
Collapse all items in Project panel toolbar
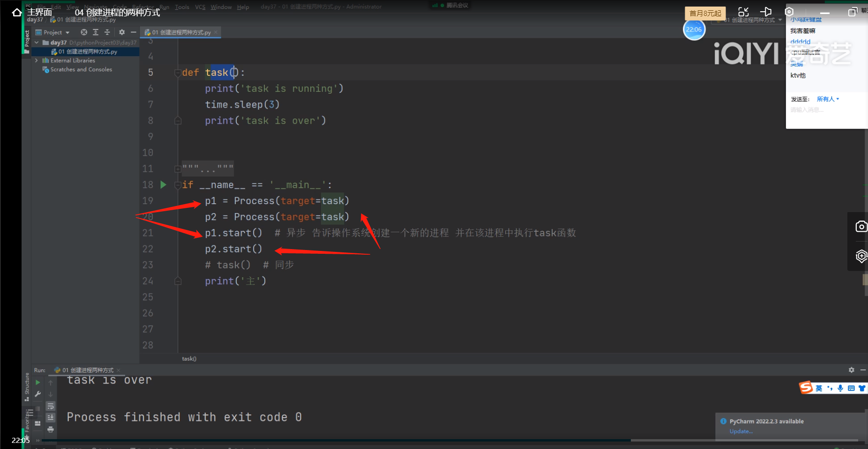click(x=107, y=32)
